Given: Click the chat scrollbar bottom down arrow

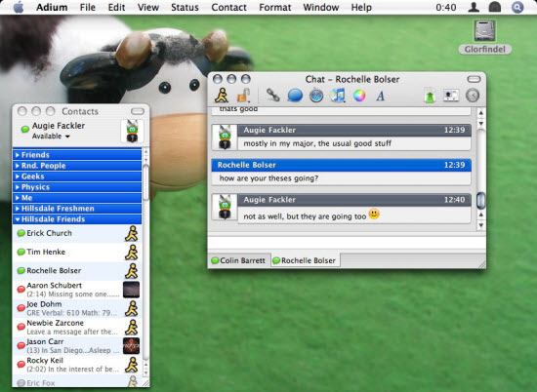Looking at the screenshot, I should pos(480,225).
